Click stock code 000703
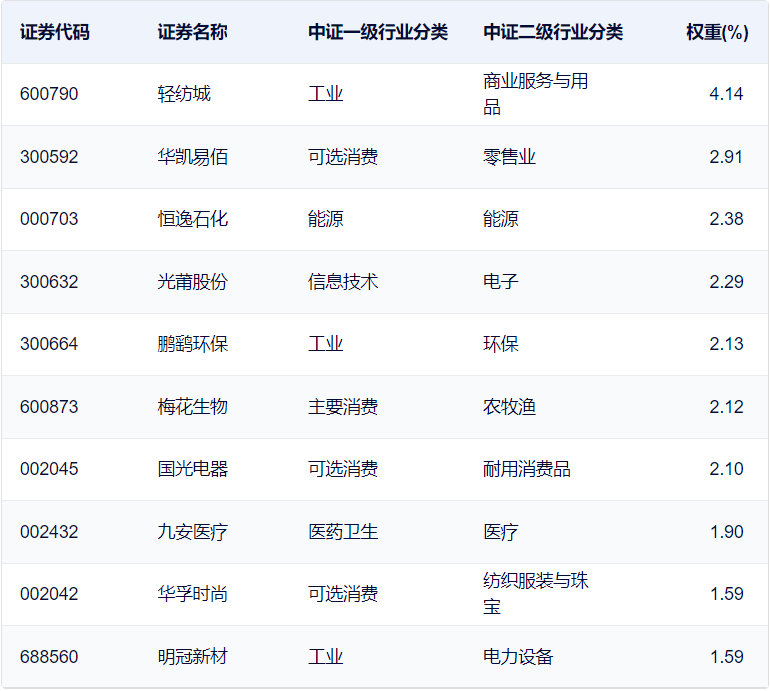 (x=49, y=219)
